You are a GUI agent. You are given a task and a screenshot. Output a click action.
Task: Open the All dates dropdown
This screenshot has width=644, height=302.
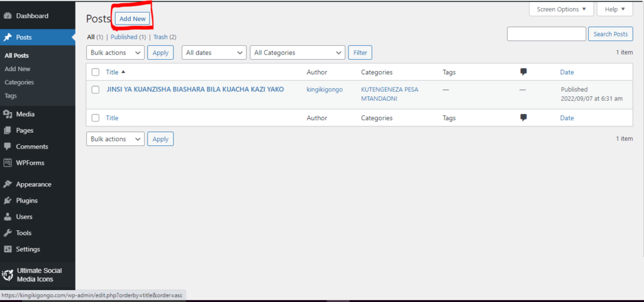214,53
